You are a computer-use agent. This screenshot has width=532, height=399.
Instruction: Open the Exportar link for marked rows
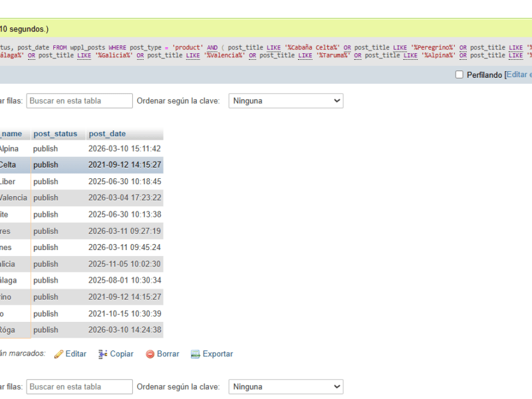click(218, 354)
